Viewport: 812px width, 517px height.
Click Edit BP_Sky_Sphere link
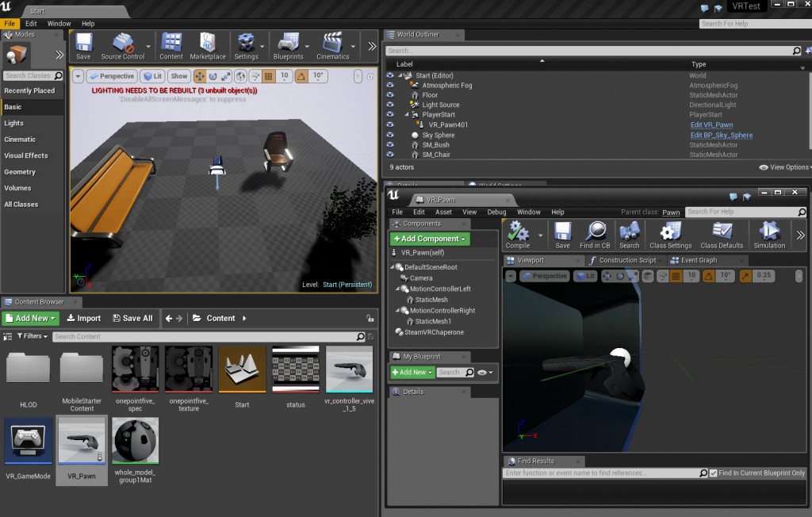722,136
